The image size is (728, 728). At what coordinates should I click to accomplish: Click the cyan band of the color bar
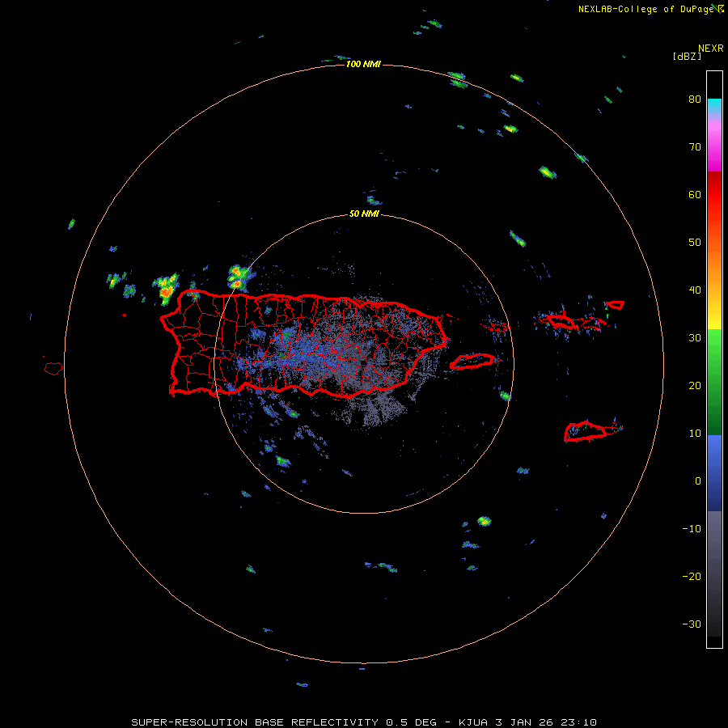pyautogui.click(x=714, y=106)
